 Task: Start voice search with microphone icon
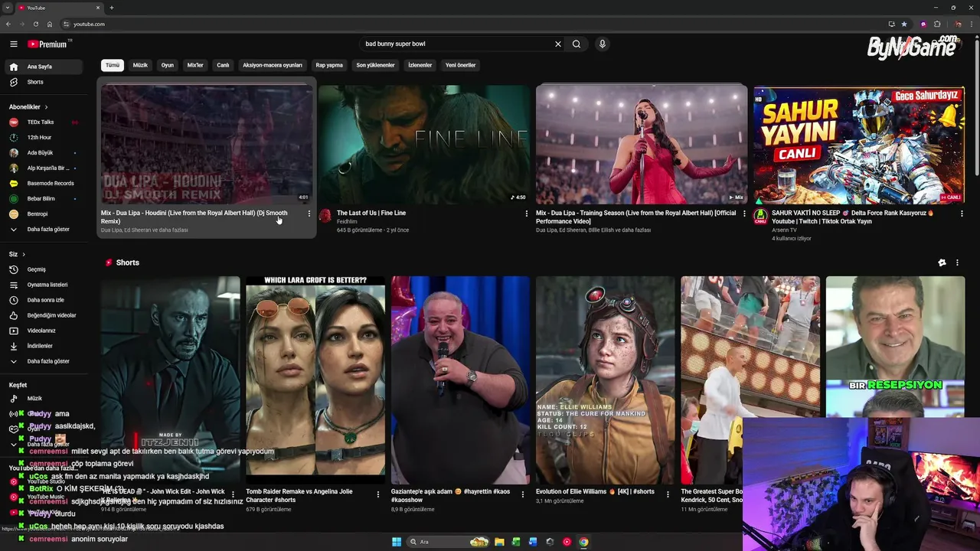603,44
